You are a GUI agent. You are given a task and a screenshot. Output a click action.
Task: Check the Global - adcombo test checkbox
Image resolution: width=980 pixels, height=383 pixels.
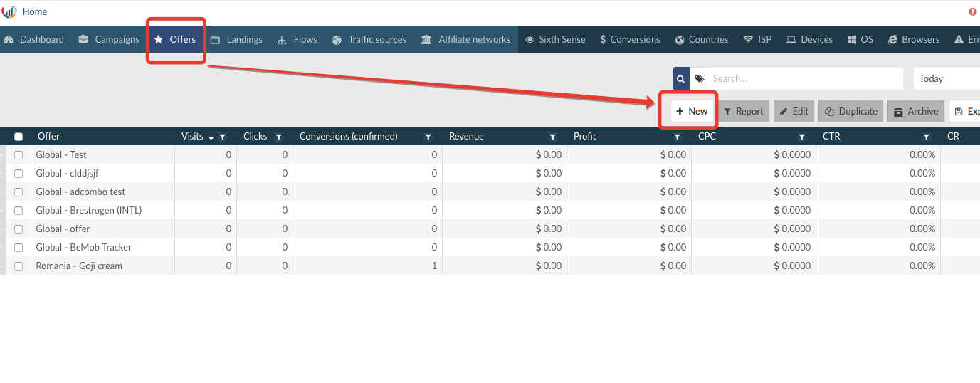point(19,192)
